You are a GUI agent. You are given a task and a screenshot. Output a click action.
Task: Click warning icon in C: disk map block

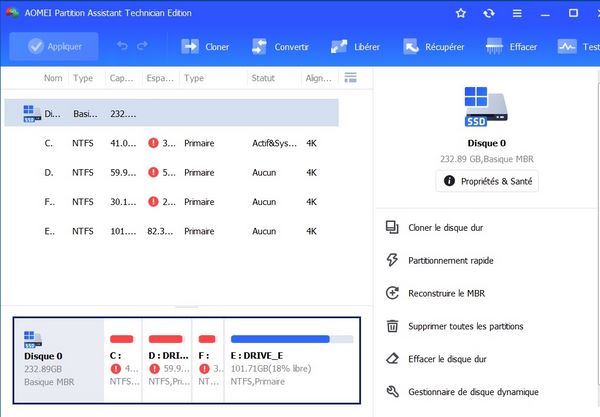(116, 369)
